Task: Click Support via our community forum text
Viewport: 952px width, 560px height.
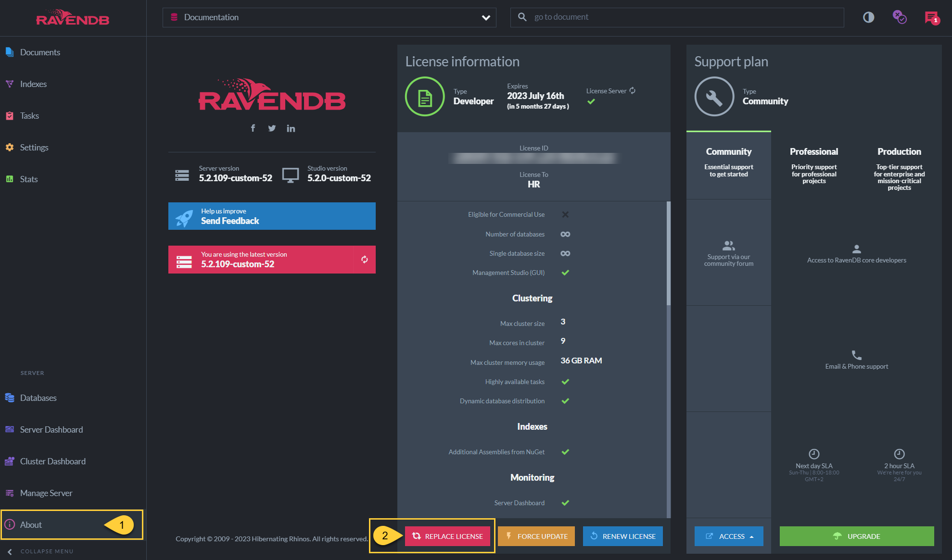Action: coord(729,260)
